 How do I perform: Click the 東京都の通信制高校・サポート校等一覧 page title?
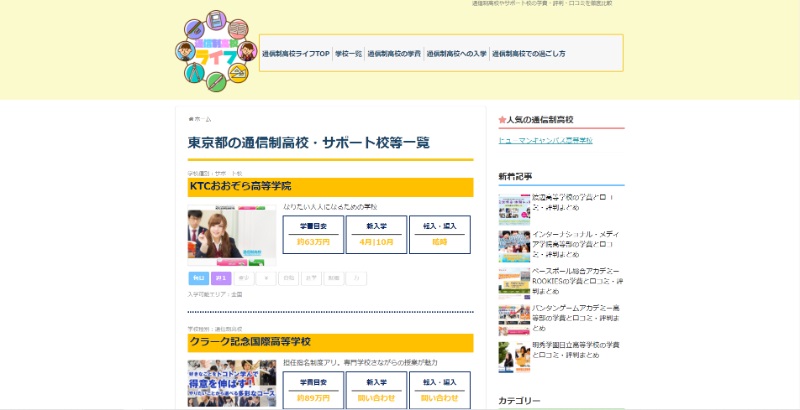(x=309, y=143)
